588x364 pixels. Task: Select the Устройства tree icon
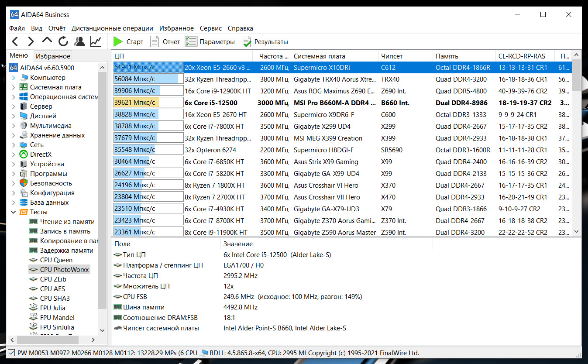[x=24, y=164]
